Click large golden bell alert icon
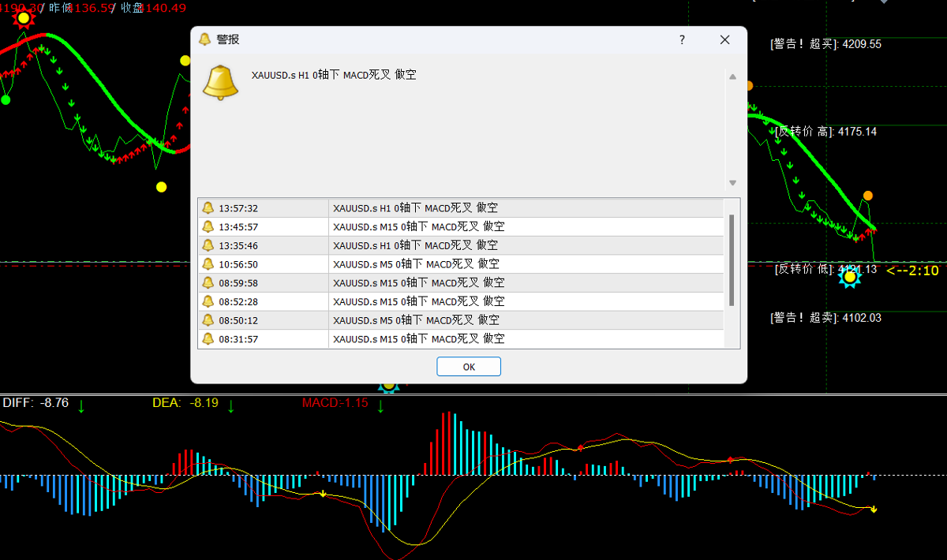This screenshot has width=947, height=560. coord(220,82)
